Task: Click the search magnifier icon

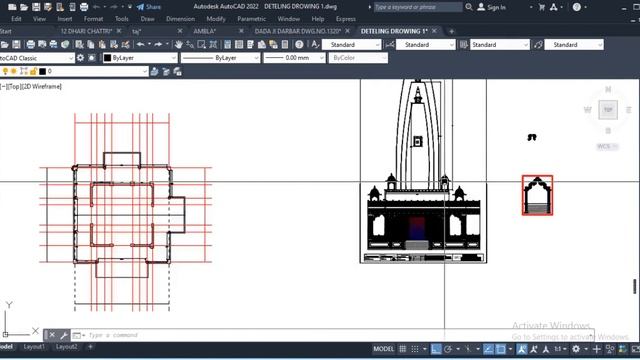Action: (x=469, y=7)
